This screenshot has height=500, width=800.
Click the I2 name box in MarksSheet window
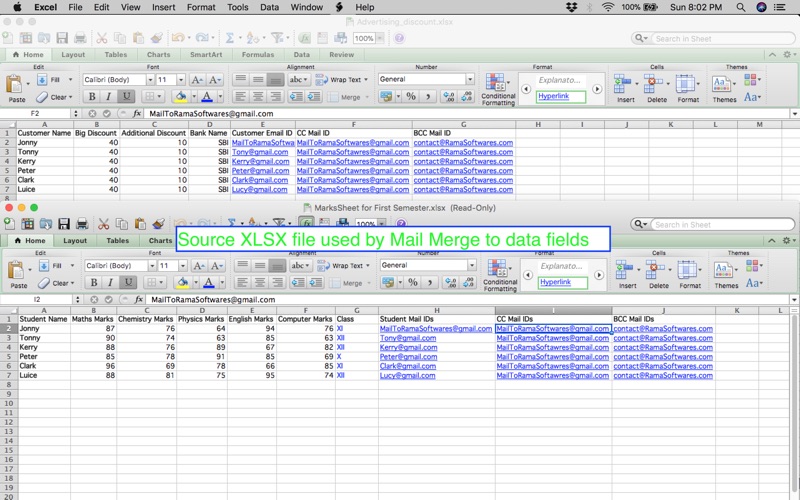click(37, 299)
